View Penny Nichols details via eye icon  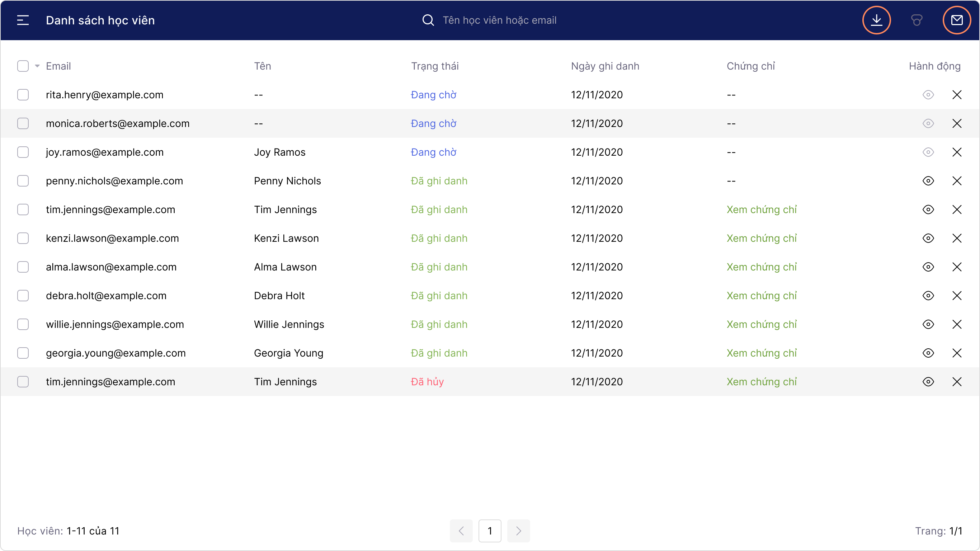coord(928,181)
